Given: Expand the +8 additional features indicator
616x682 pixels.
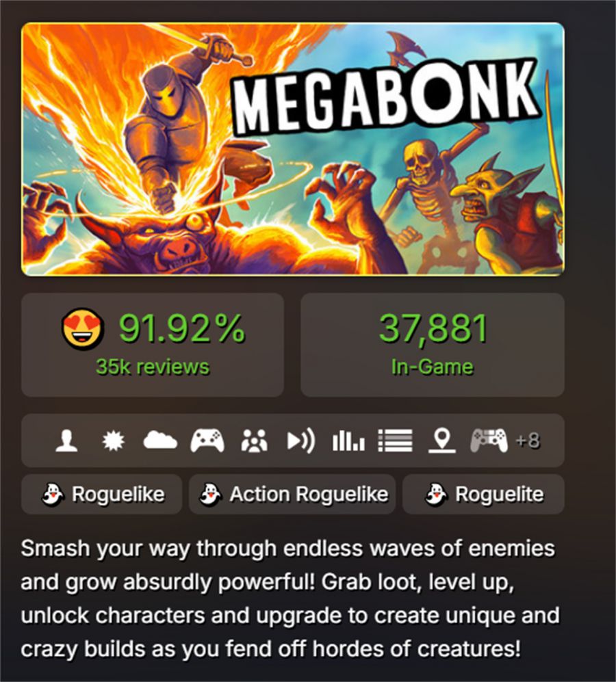Looking at the screenshot, I should pyautogui.click(x=528, y=441).
